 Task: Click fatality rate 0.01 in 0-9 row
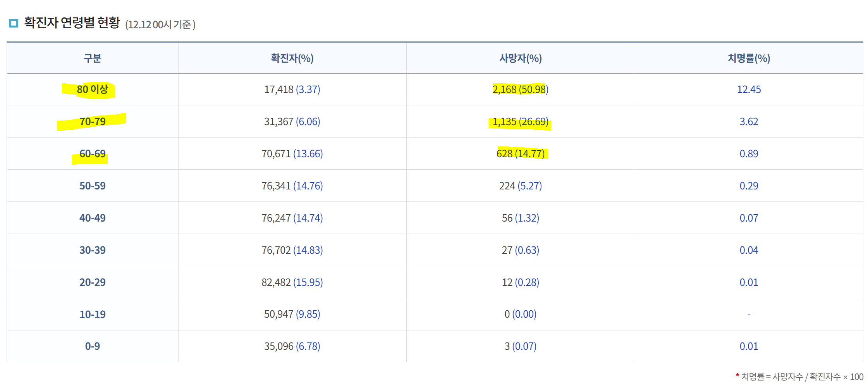(749, 346)
